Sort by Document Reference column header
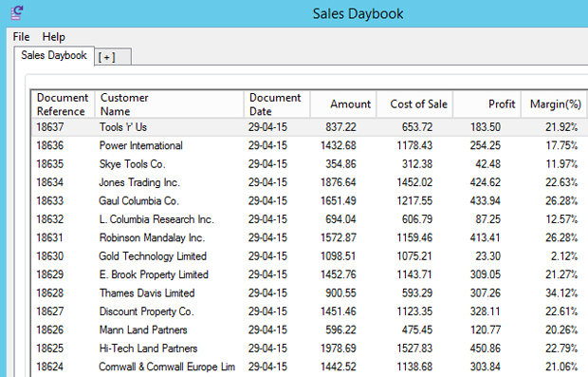The height and width of the screenshot is (377, 588). [63, 104]
